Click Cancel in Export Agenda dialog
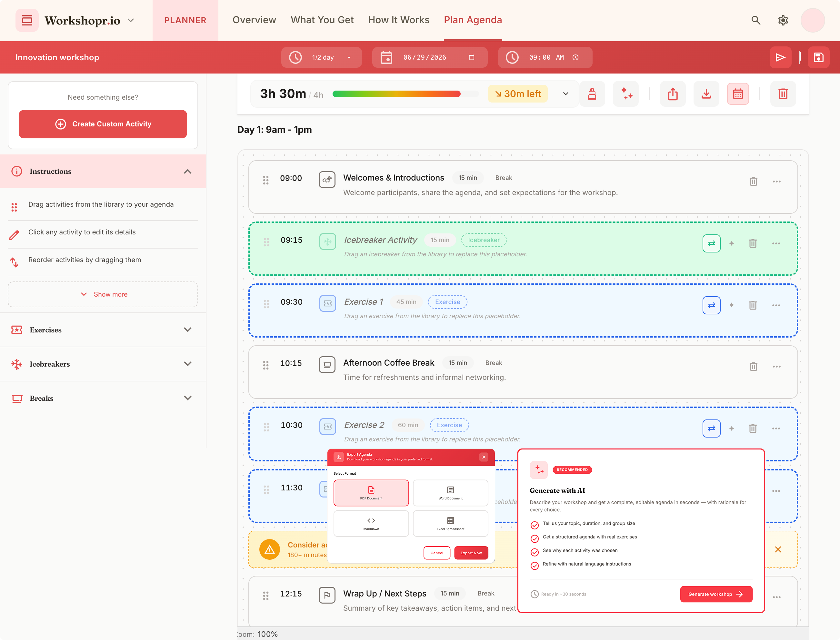 [x=437, y=553]
